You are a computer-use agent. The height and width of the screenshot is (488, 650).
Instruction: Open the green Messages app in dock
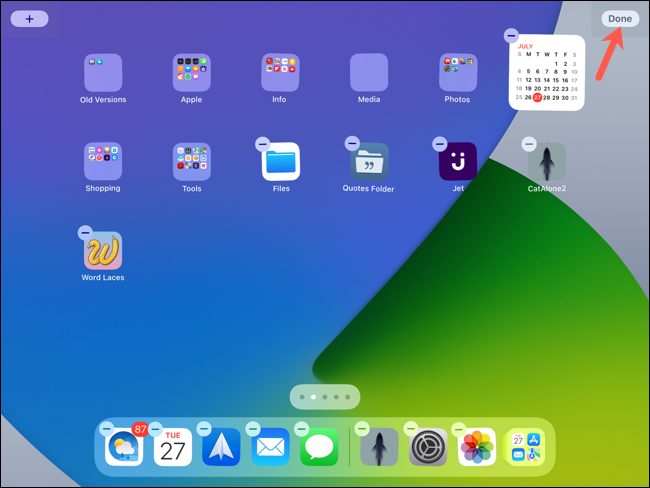tap(319, 447)
